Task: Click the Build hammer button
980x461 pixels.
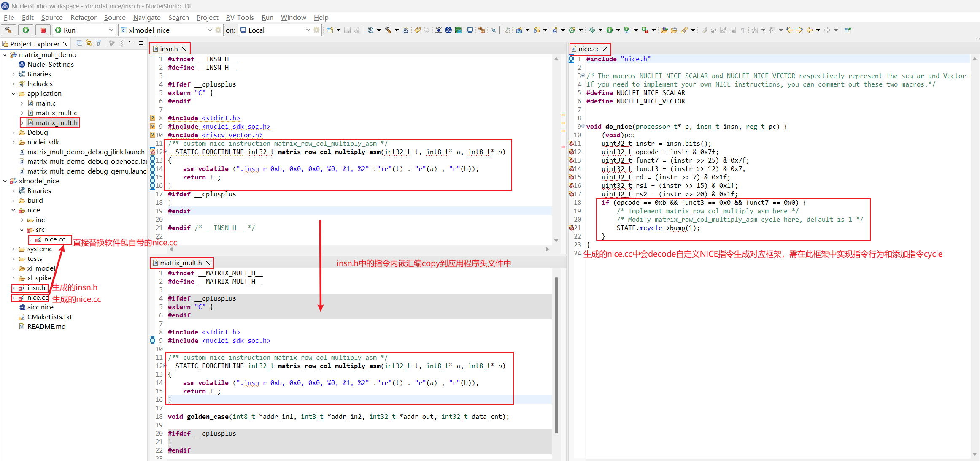Action: tap(8, 30)
